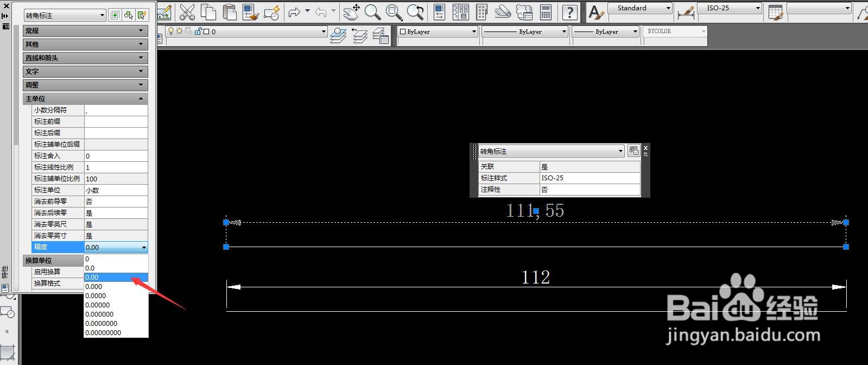Activate the Pan hand tool
This screenshot has width=868, height=365.
coord(353,12)
